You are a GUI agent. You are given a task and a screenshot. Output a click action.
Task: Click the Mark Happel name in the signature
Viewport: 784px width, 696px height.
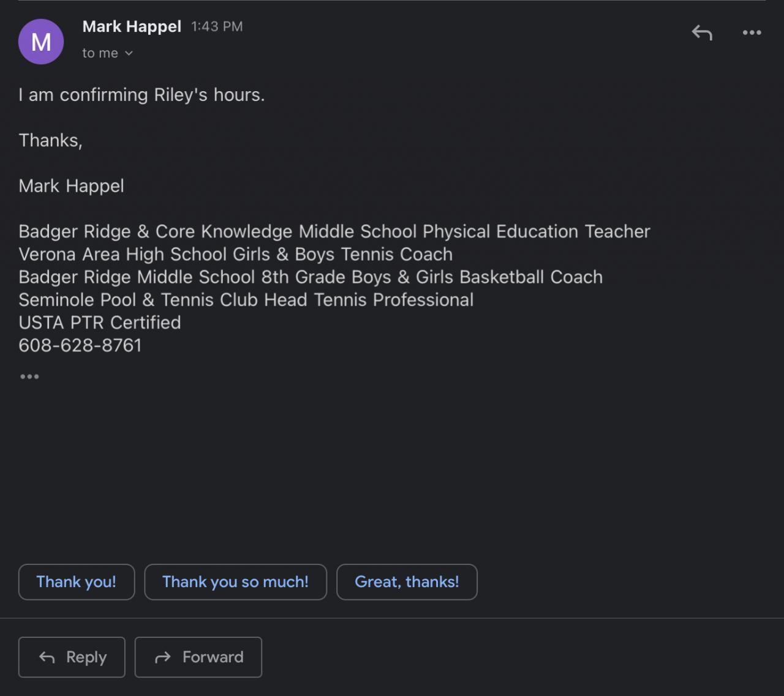(x=71, y=186)
